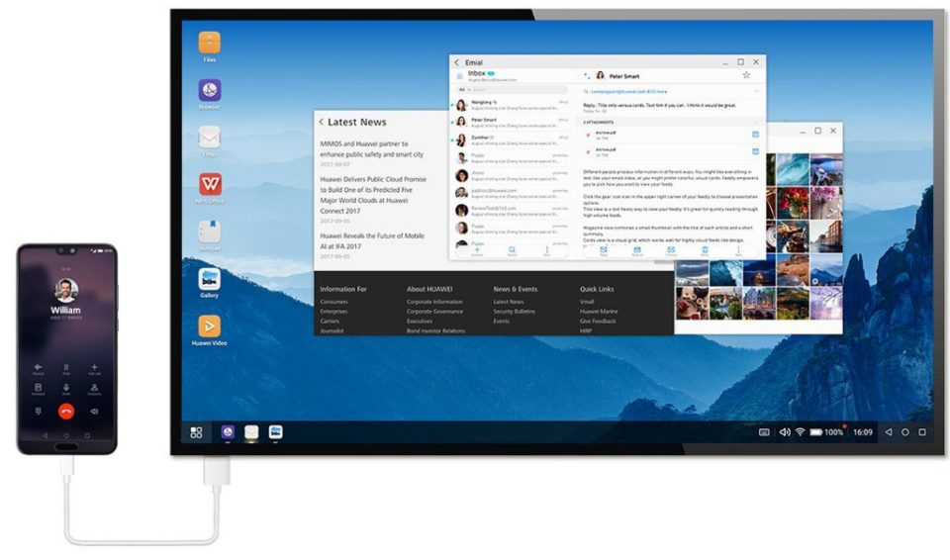Open the Inbox hamburger menu

[x=459, y=75]
